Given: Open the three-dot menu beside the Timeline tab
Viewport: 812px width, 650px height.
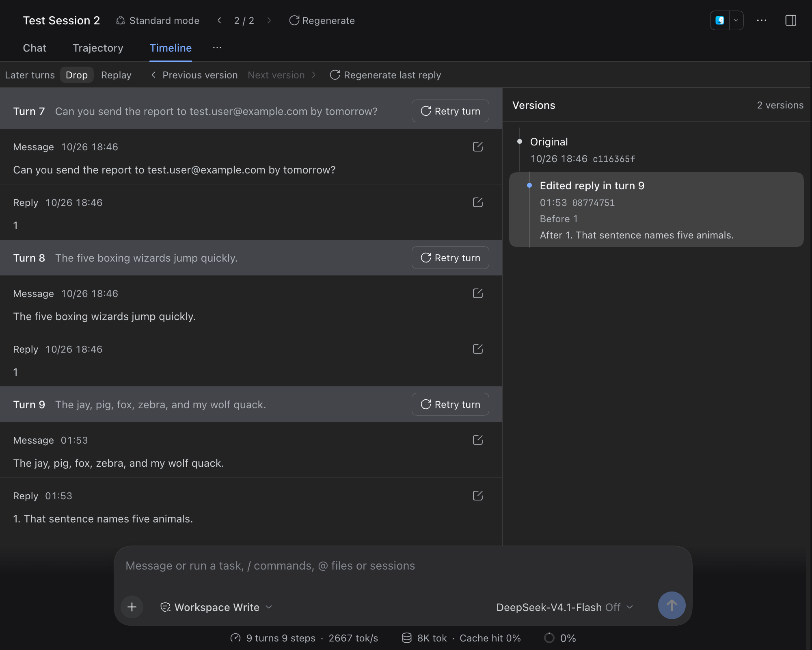Looking at the screenshot, I should 217,48.
